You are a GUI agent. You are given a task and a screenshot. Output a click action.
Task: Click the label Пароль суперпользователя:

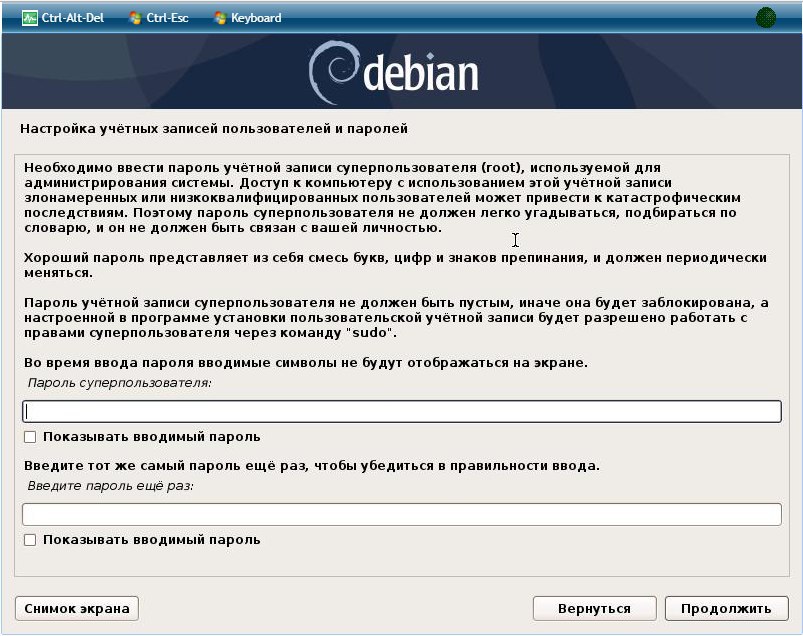119,383
